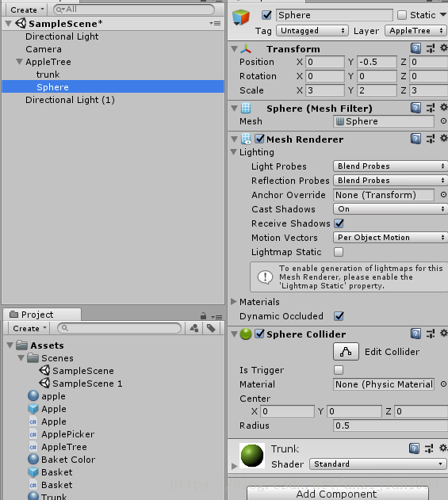Collapse the Assets folder
Image resolution: width=448 pixels, height=500 pixels.
10,345
